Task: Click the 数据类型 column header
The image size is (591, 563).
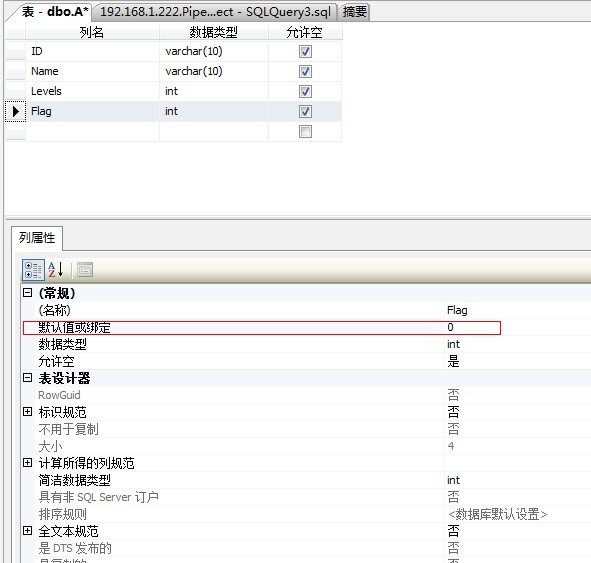Action: point(213,32)
